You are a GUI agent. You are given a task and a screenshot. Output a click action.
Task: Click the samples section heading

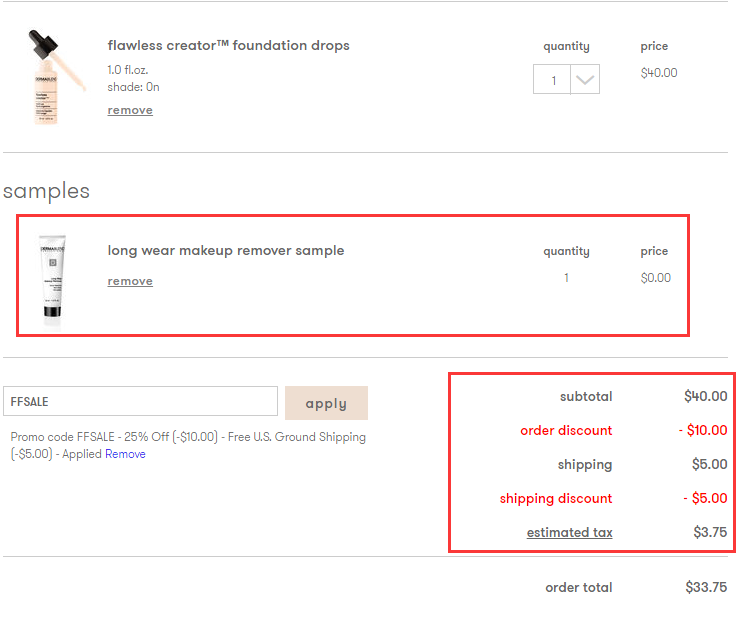coord(46,191)
